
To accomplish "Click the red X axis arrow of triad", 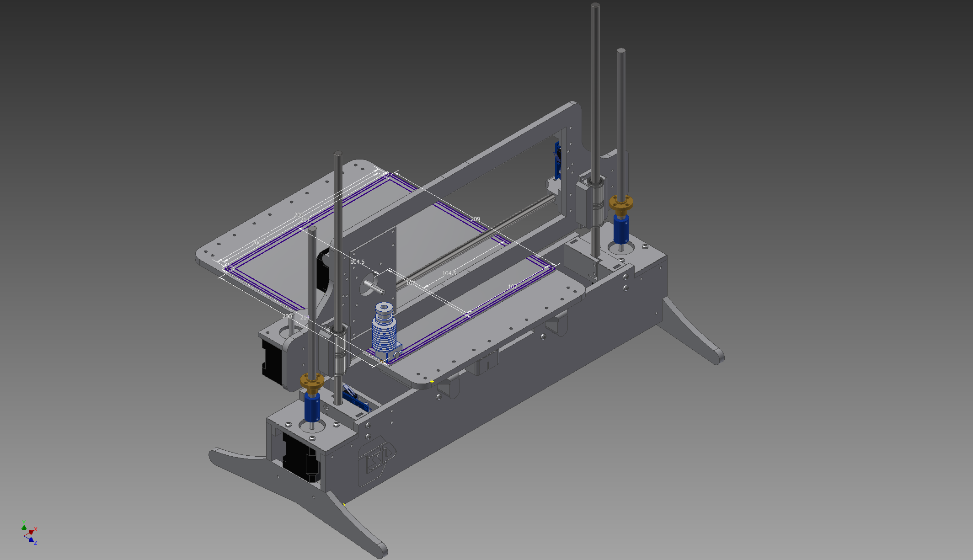I will pos(31,532).
